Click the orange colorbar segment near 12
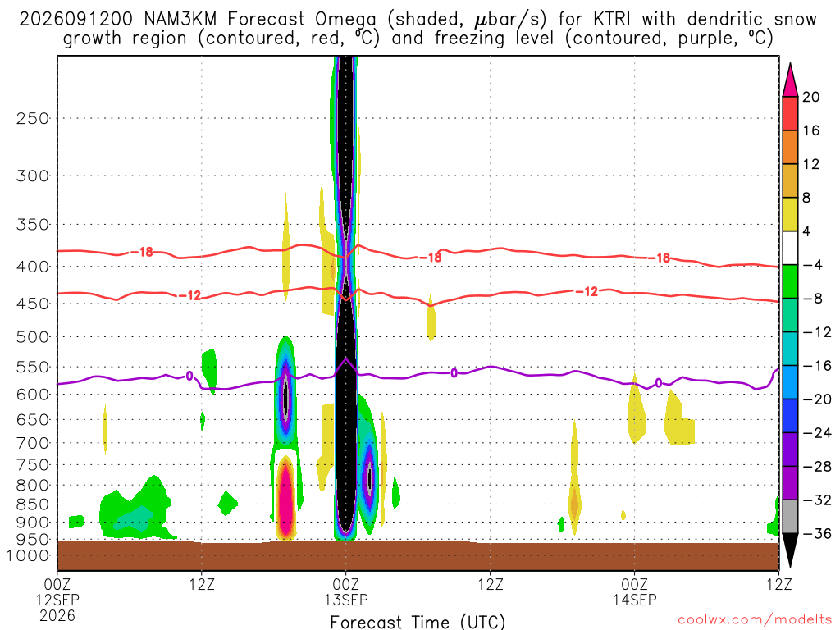The height and width of the screenshot is (630, 840). pyautogui.click(x=790, y=148)
